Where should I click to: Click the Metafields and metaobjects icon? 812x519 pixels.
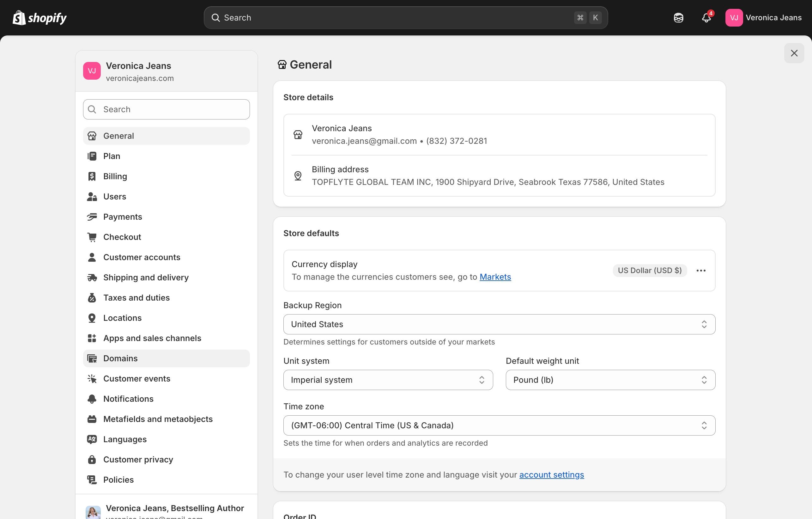[92, 419]
